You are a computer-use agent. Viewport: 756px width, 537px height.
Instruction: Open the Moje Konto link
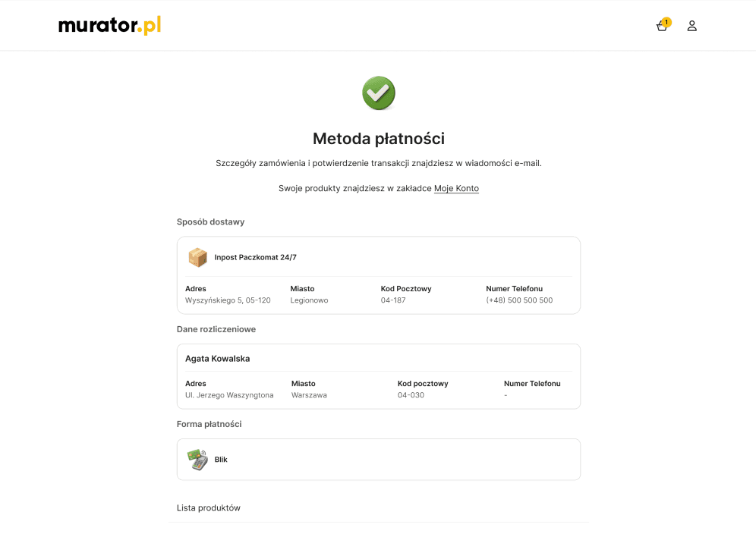tap(456, 188)
